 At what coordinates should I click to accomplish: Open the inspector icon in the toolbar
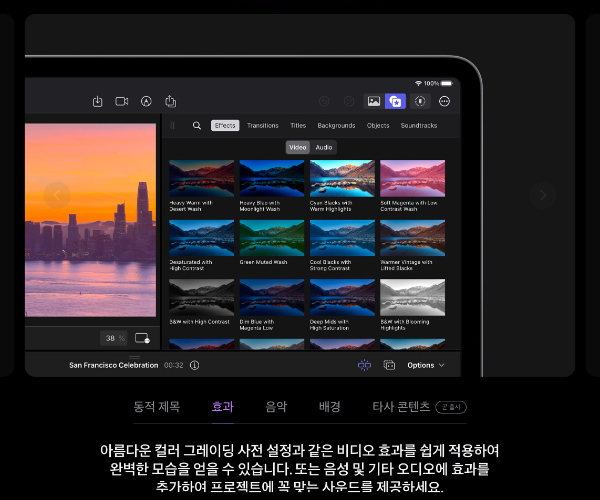tap(420, 101)
